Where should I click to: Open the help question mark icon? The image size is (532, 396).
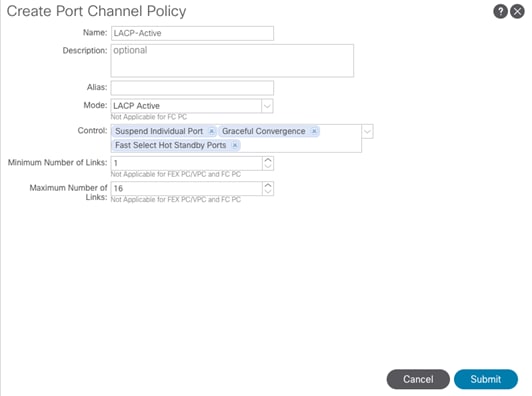[500, 12]
